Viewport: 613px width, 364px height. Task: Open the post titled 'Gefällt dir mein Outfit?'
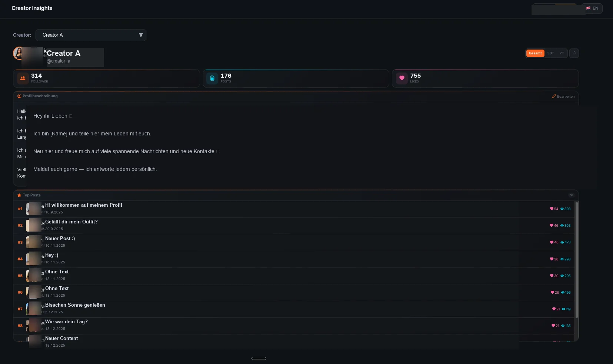tap(71, 222)
